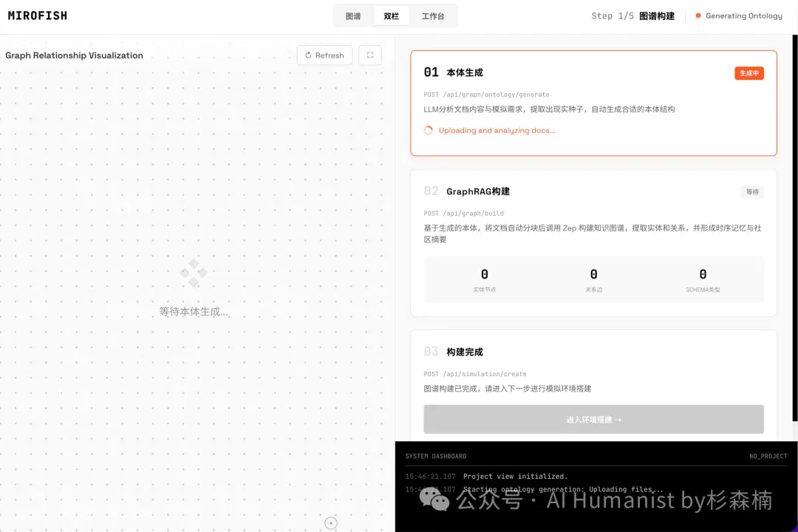The image size is (798, 532).
Task: Click POST /api/graph/build text
Action: click(463, 214)
